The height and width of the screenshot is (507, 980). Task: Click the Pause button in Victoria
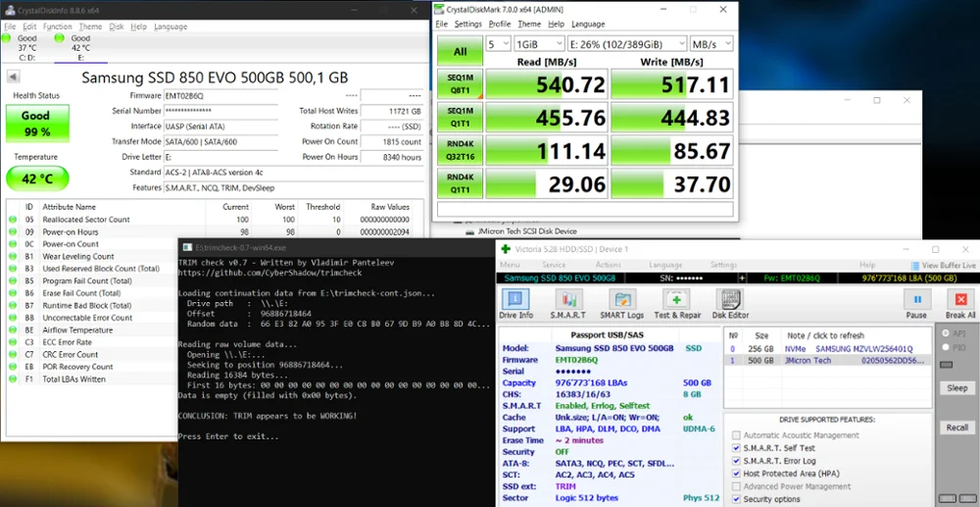click(x=917, y=304)
